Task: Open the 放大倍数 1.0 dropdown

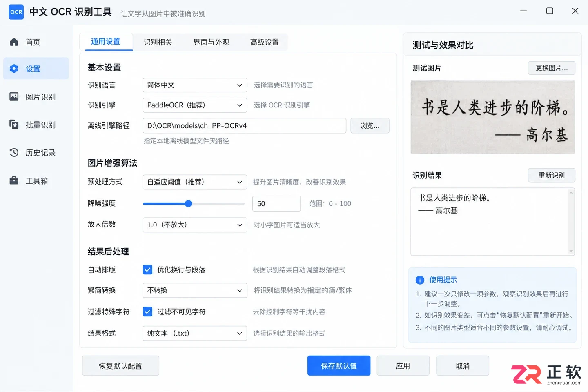Action: click(x=195, y=225)
